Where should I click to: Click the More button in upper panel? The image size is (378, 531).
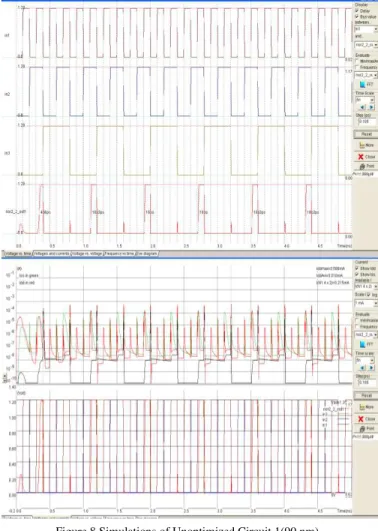tap(366, 145)
